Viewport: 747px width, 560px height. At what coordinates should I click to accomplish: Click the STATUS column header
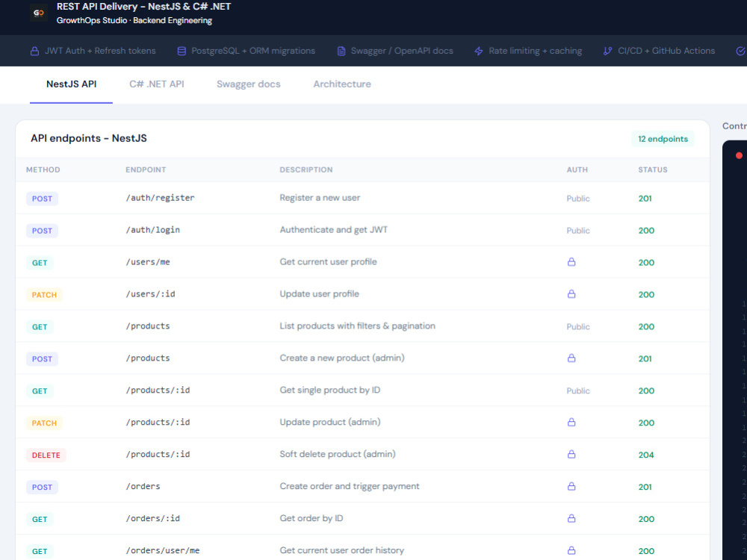tap(653, 169)
